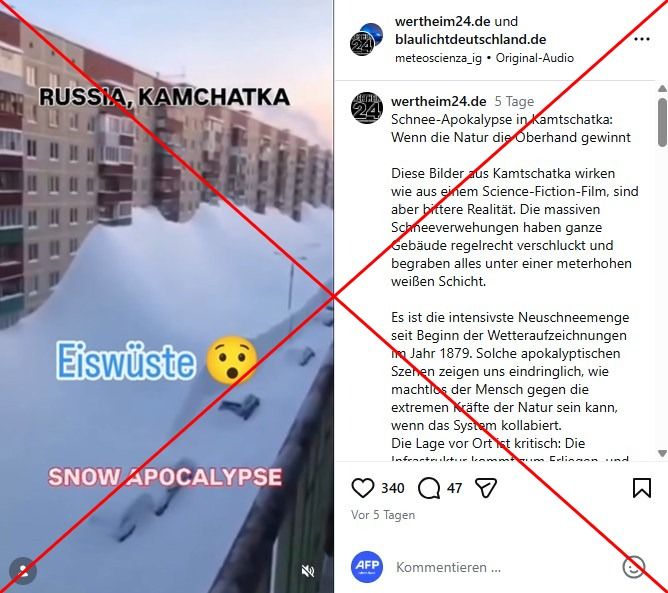Viewport: 668px width, 593px height.
Task: Like the post with the heart icon
Action: pyautogui.click(x=363, y=488)
